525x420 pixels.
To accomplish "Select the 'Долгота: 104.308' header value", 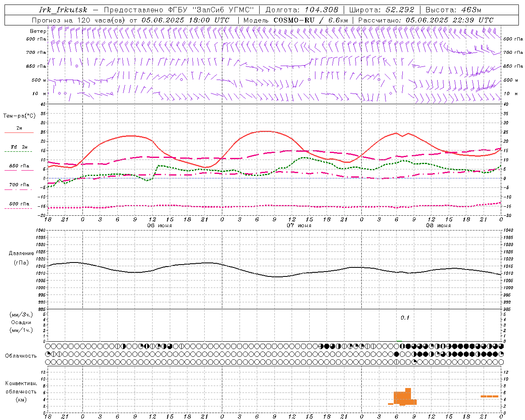I will (x=302, y=10).
